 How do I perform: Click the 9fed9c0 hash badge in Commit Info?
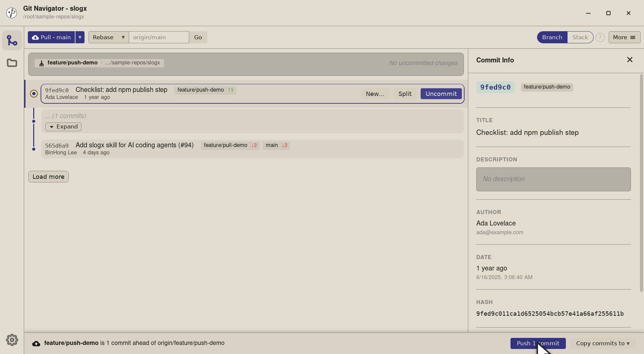(x=495, y=87)
